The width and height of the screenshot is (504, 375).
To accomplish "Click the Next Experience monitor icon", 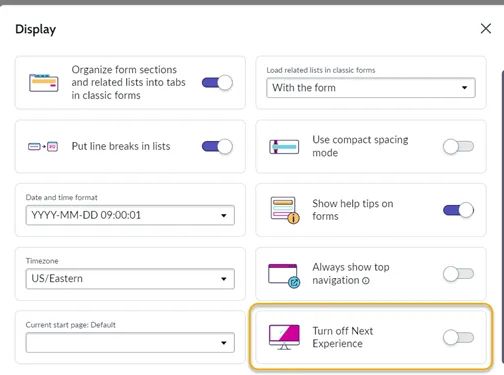I will tap(284, 337).
